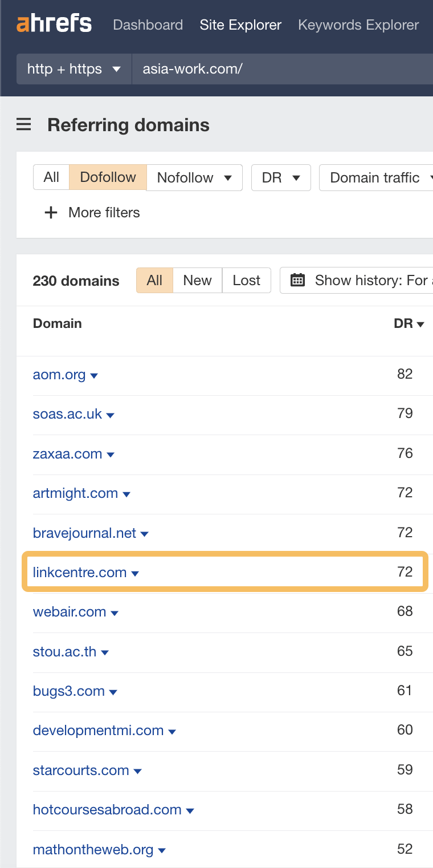Click the aom.org referring domain

(x=59, y=375)
